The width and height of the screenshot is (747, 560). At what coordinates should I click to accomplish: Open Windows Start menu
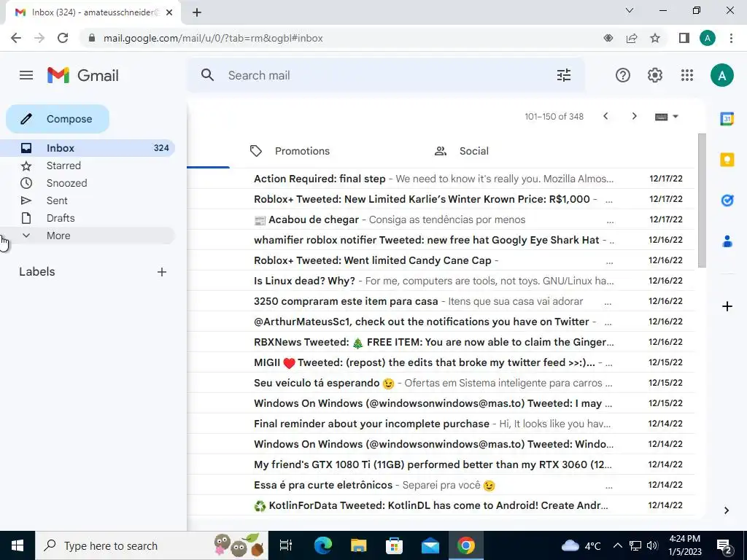click(x=18, y=545)
